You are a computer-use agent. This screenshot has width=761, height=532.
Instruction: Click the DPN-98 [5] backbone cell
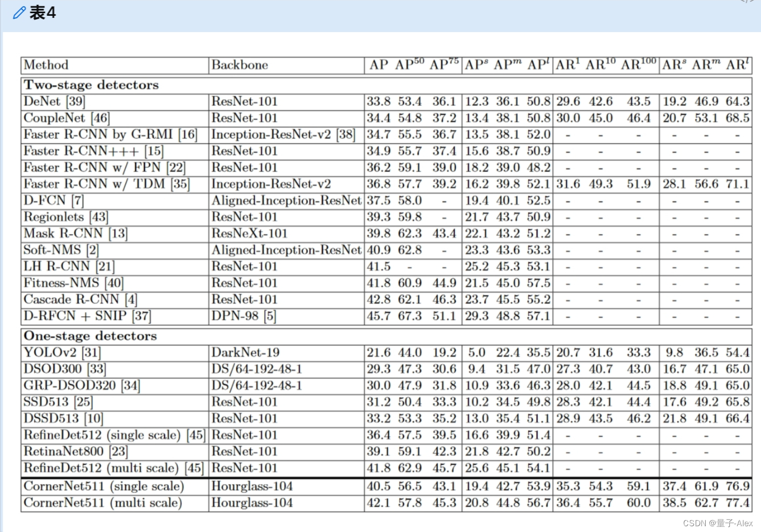coord(244,316)
